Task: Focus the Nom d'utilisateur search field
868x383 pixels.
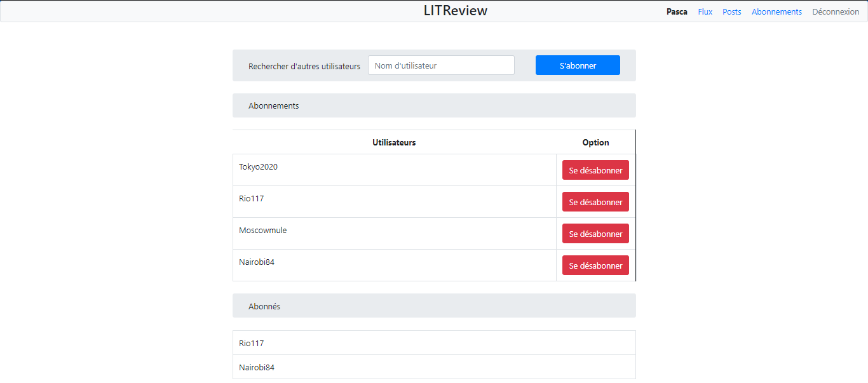Action: [441, 65]
